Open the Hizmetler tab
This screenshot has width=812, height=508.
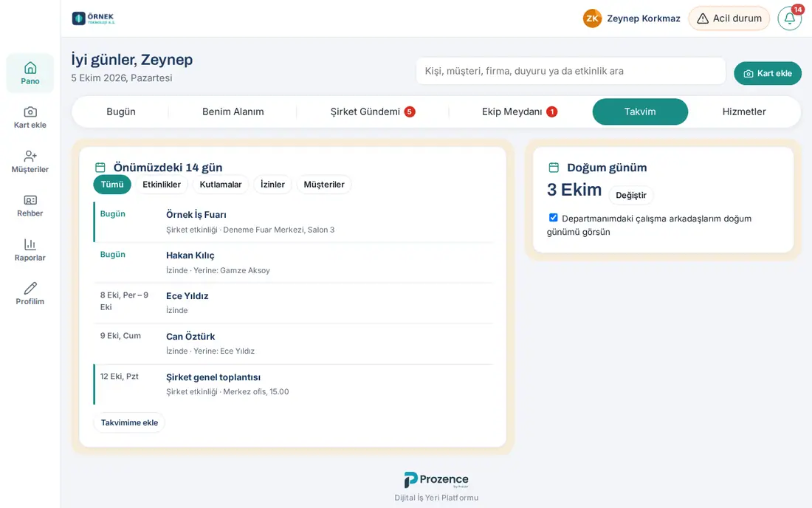point(743,111)
